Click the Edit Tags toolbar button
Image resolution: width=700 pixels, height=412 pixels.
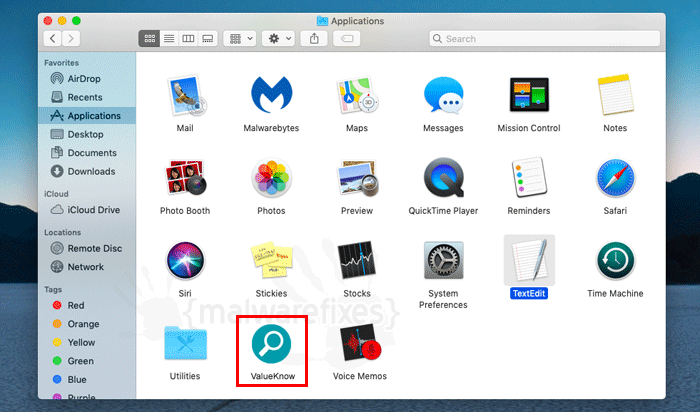point(347,39)
